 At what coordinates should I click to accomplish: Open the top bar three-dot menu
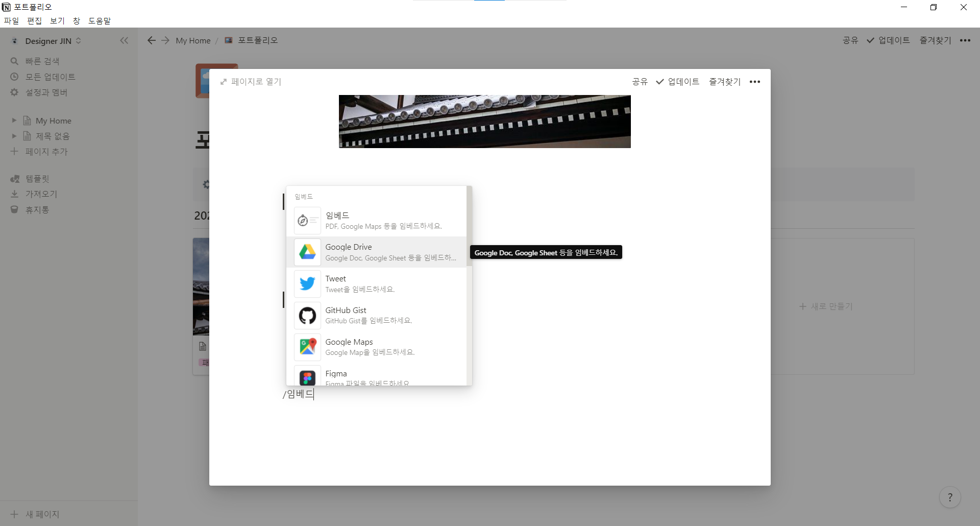[x=965, y=40]
